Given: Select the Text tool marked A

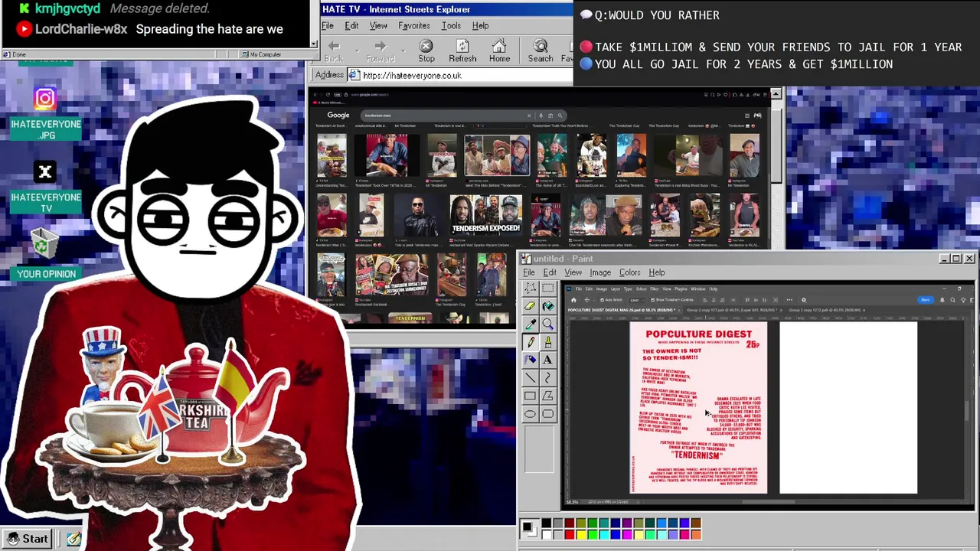Looking at the screenshot, I should pos(547,360).
